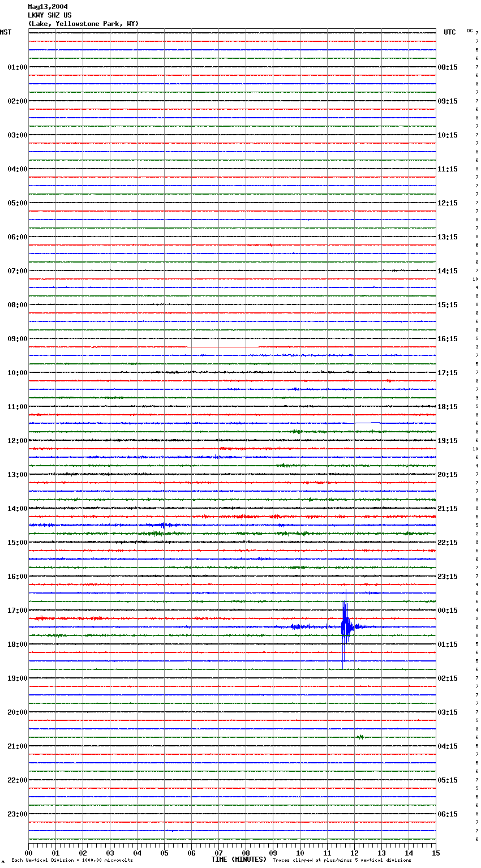Screen dimensions: 481x868
Task: Click the 14:15 UTC time label
Action: coord(448,271)
